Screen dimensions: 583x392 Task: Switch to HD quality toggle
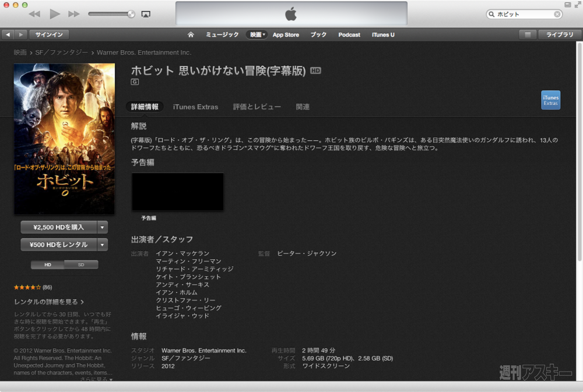click(48, 264)
